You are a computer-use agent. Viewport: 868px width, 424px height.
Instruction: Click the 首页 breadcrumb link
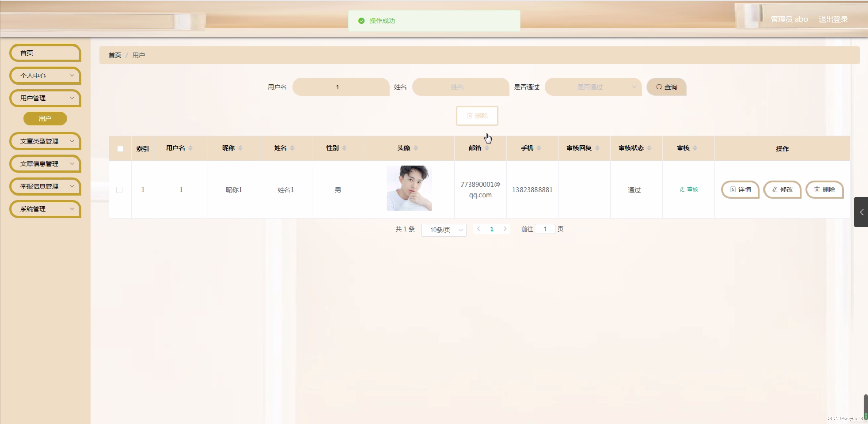[x=115, y=55]
